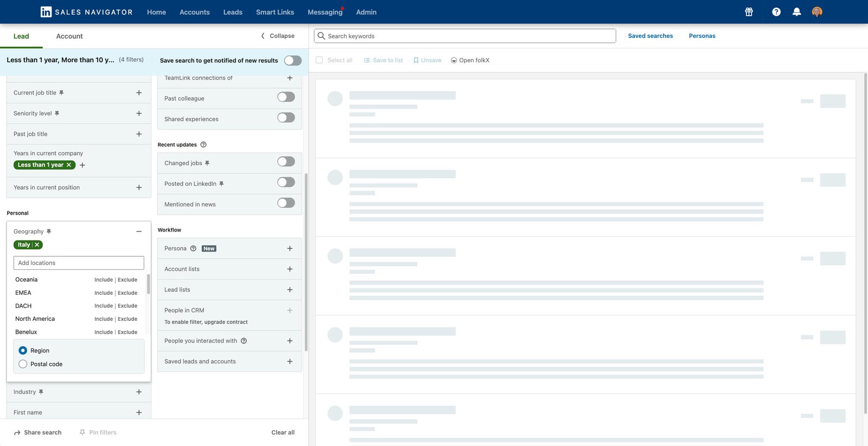The height and width of the screenshot is (446, 868).
Task: Enable the Shared experiences toggle
Action: (x=286, y=118)
